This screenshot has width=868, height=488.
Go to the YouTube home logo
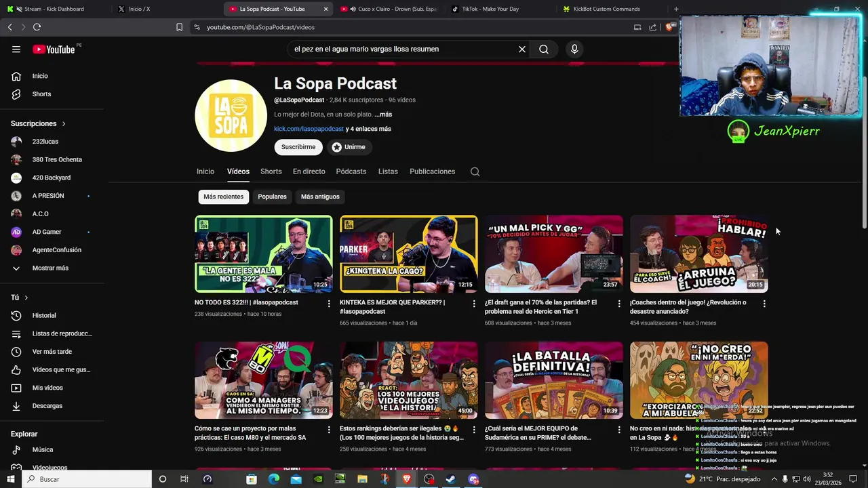click(x=54, y=49)
